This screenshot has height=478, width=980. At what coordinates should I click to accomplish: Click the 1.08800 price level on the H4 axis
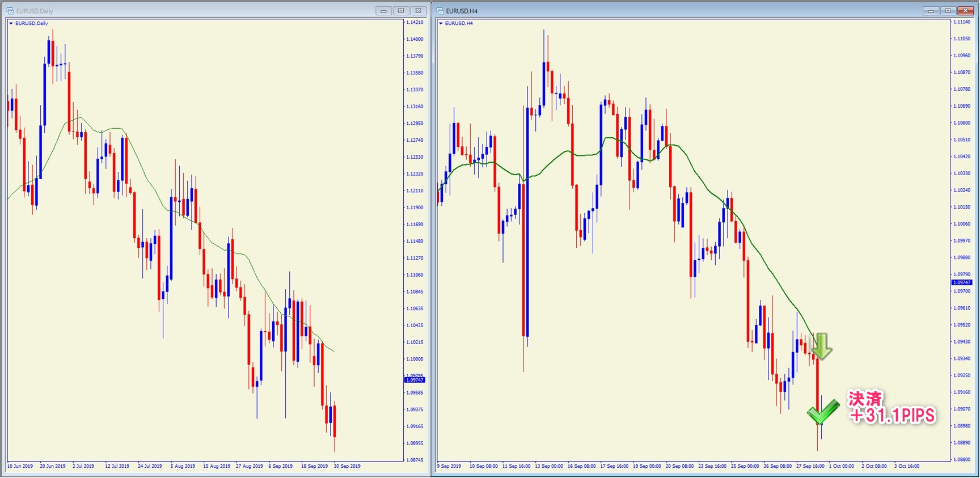962,459
